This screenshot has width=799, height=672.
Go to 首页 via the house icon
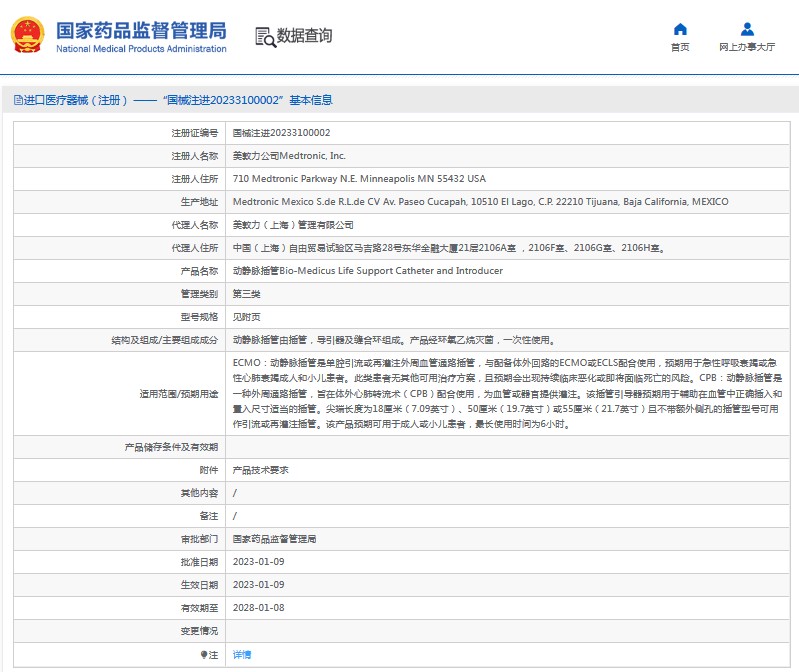pos(680,29)
